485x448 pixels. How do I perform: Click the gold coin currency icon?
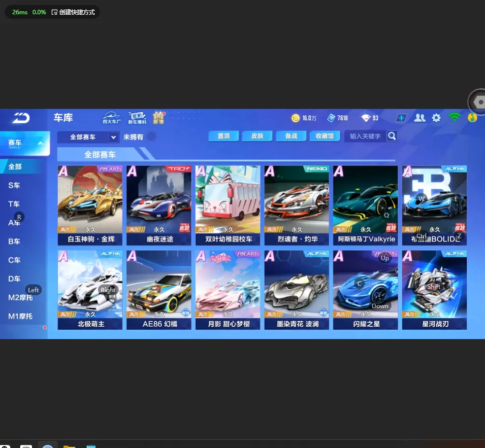295,118
